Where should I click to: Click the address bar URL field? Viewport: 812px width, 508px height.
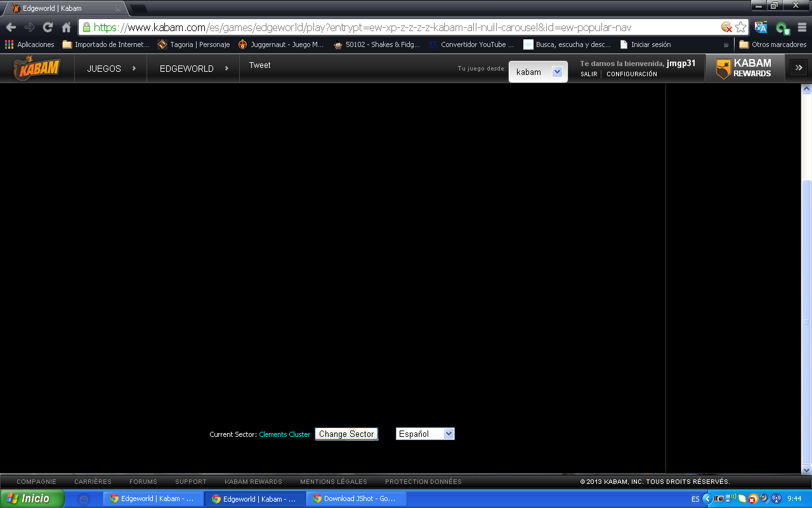click(x=406, y=27)
